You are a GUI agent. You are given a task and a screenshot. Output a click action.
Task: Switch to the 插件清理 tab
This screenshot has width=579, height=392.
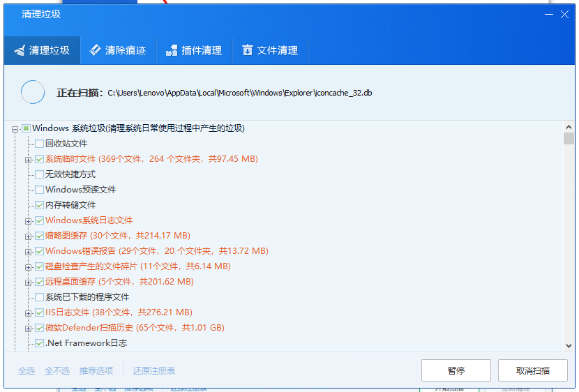click(x=194, y=50)
